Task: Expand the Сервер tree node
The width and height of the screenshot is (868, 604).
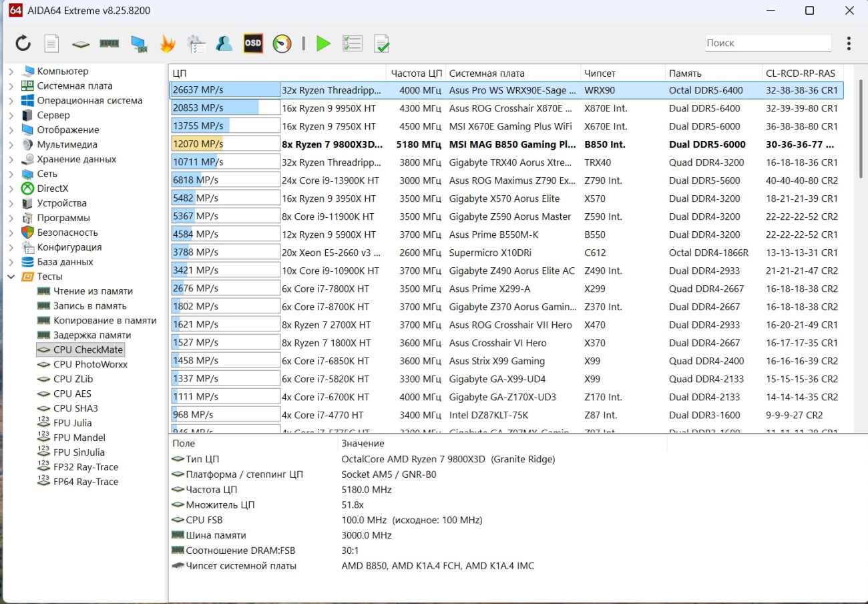Action: pos(11,116)
